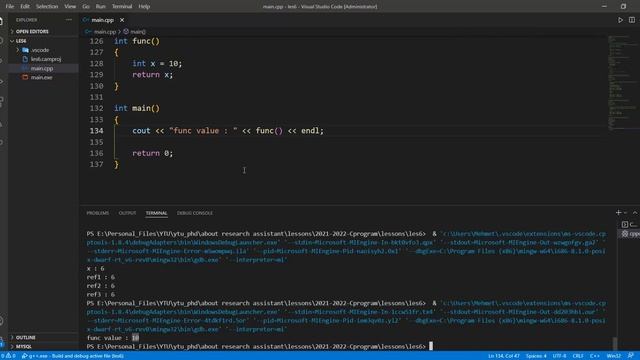Select the Terminal panel tab
Image resolution: width=640 pixels, height=360 pixels.
click(156, 213)
